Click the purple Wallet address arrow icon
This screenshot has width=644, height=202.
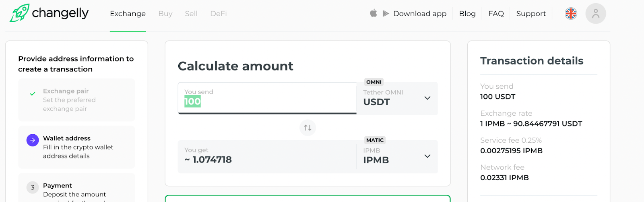coord(33,140)
